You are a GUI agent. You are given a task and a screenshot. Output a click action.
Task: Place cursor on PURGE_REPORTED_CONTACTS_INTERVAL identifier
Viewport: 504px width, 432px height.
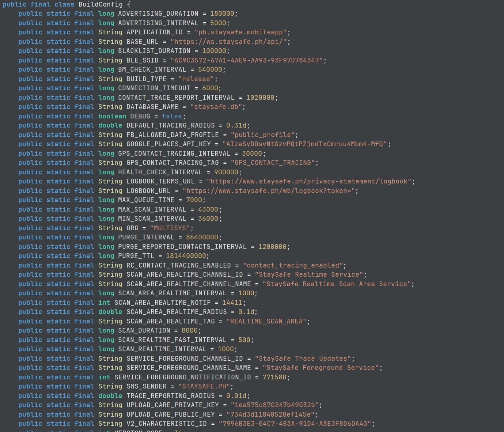(182, 247)
